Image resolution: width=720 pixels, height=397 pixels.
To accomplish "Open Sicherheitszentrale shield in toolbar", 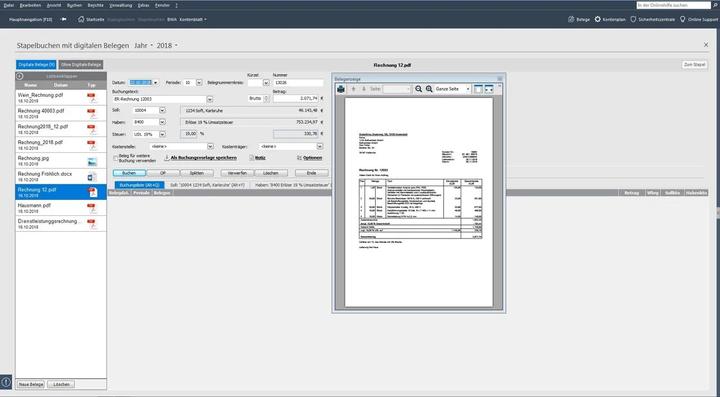I will 652,19.
